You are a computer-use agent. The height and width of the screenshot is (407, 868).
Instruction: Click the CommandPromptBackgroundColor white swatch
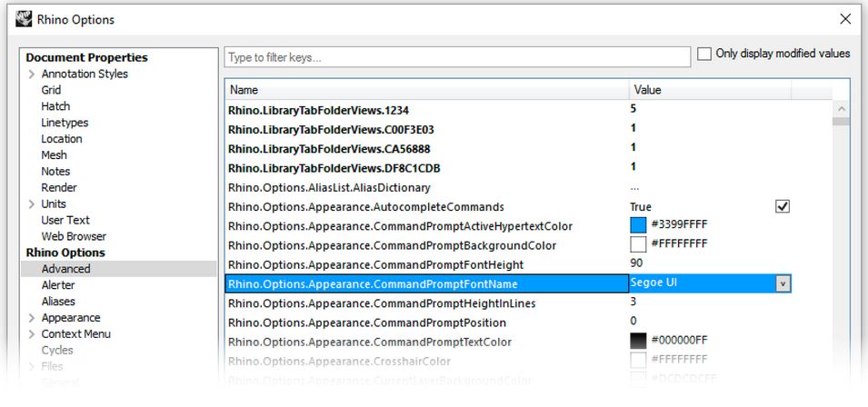(x=638, y=243)
